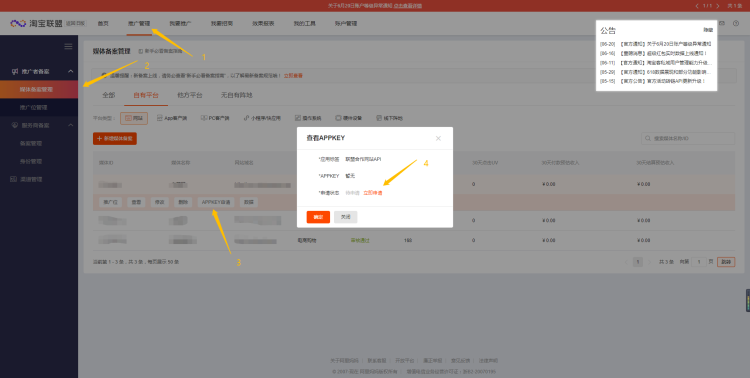Click the row action button right of APPKEY
Viewport: 750px width, 378px height.
tap(249, 202)
